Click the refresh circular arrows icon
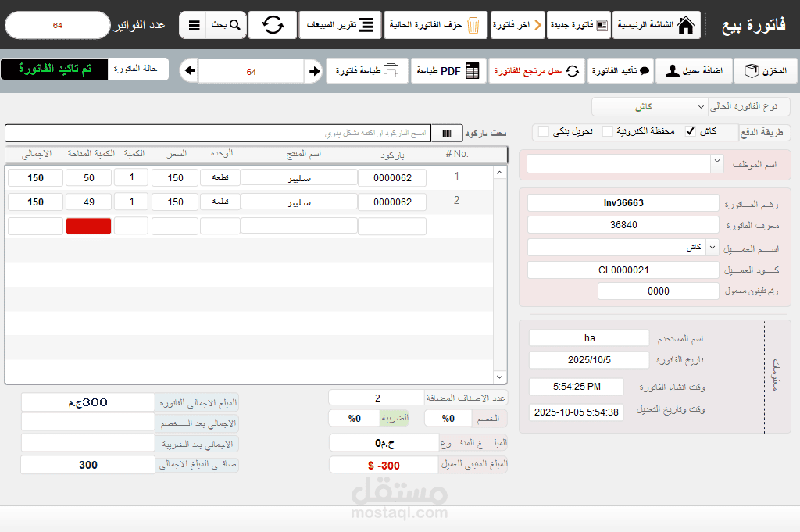 click(x=273, y=24)
